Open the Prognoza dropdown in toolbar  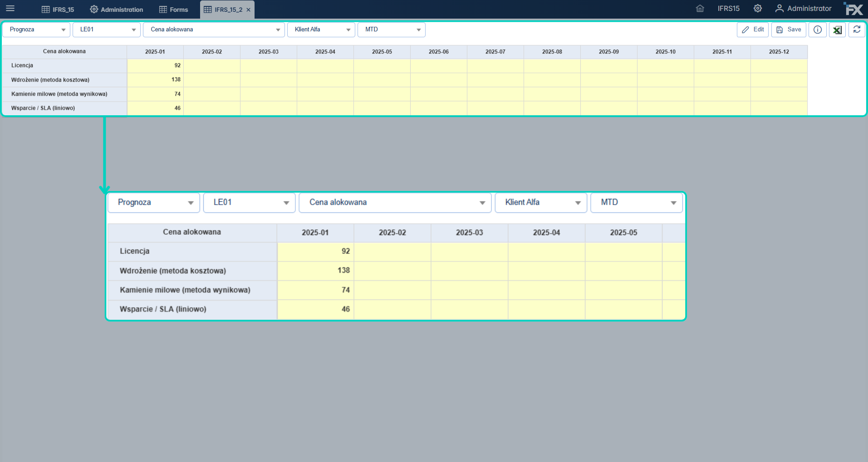tap(36, 29)
